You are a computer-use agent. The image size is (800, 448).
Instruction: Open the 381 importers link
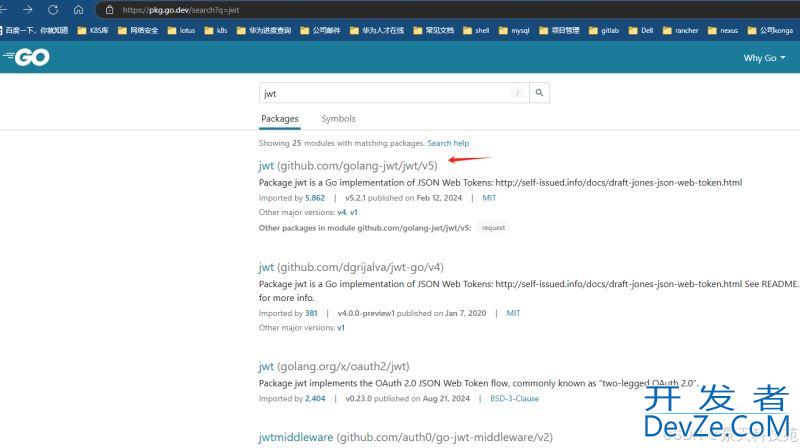(311, 313)
